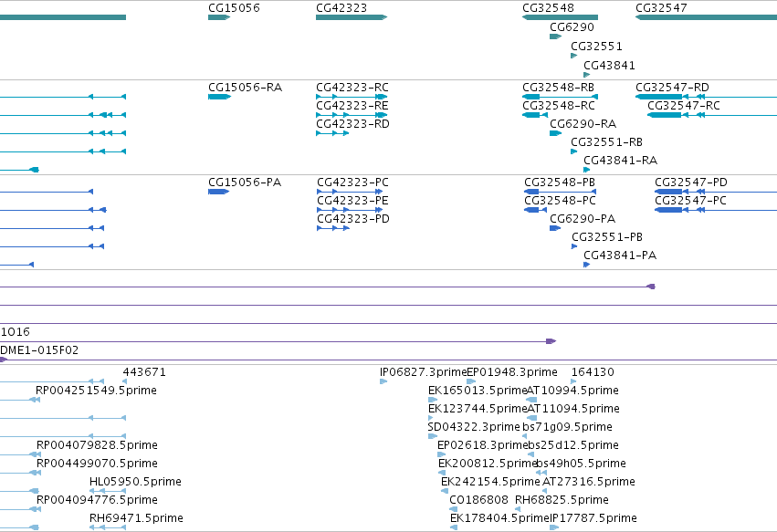Image resolution: width=777 pixels, height=532 pixels.
Task: Select transcript CG42323-RE
Action: coord(352,115)
